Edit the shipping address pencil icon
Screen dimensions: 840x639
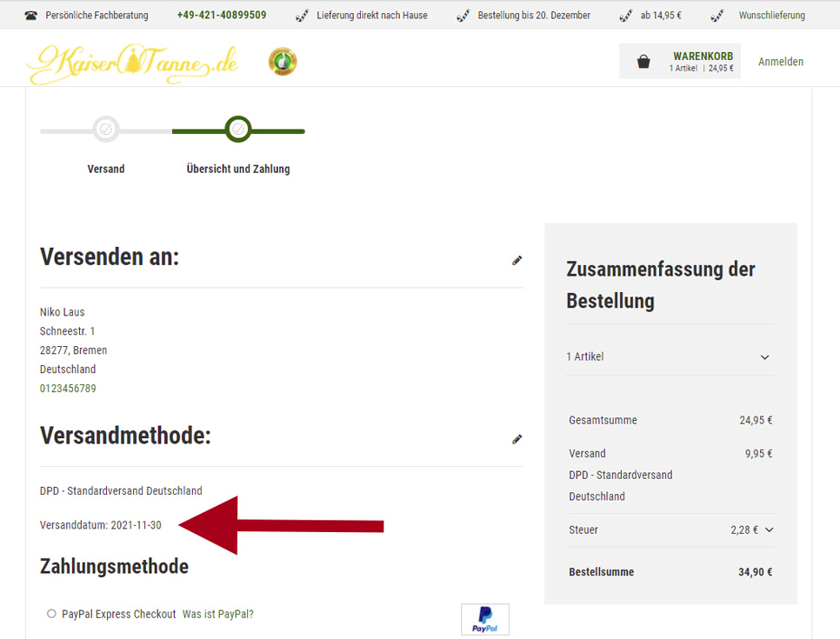[517, 260]
